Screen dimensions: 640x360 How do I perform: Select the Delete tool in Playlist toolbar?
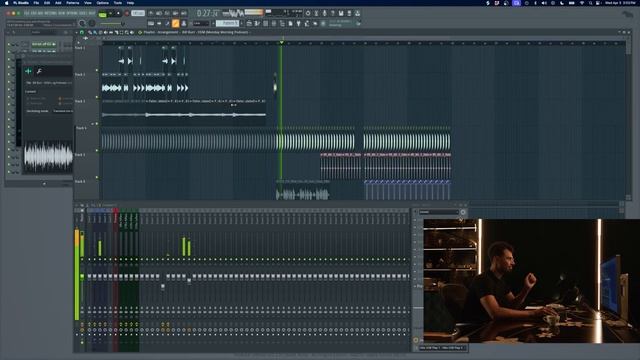tap(100, 32)
